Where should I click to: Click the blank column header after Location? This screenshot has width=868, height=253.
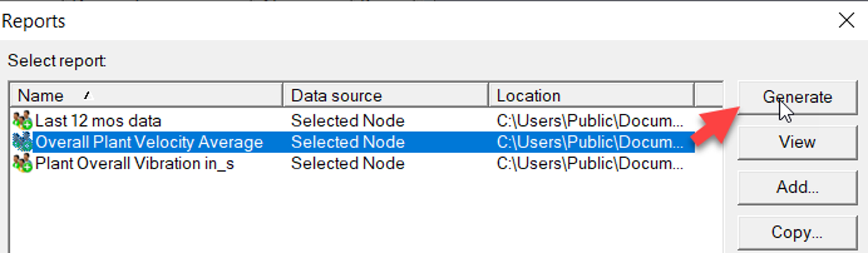709,95
